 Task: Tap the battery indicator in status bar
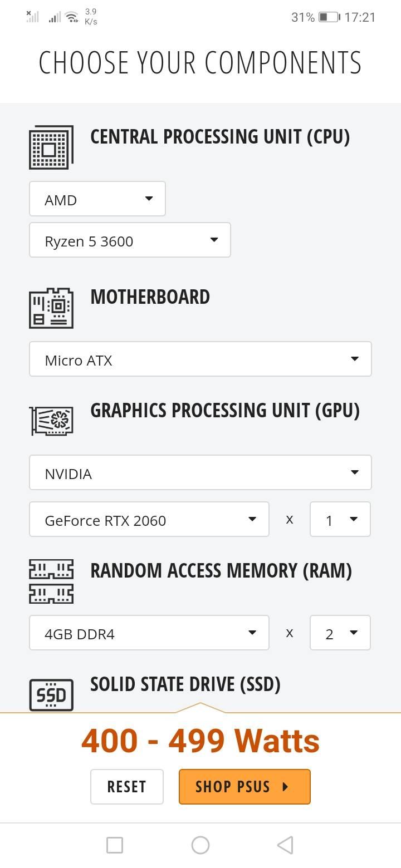pyautogui.click(x=329, y=17)
